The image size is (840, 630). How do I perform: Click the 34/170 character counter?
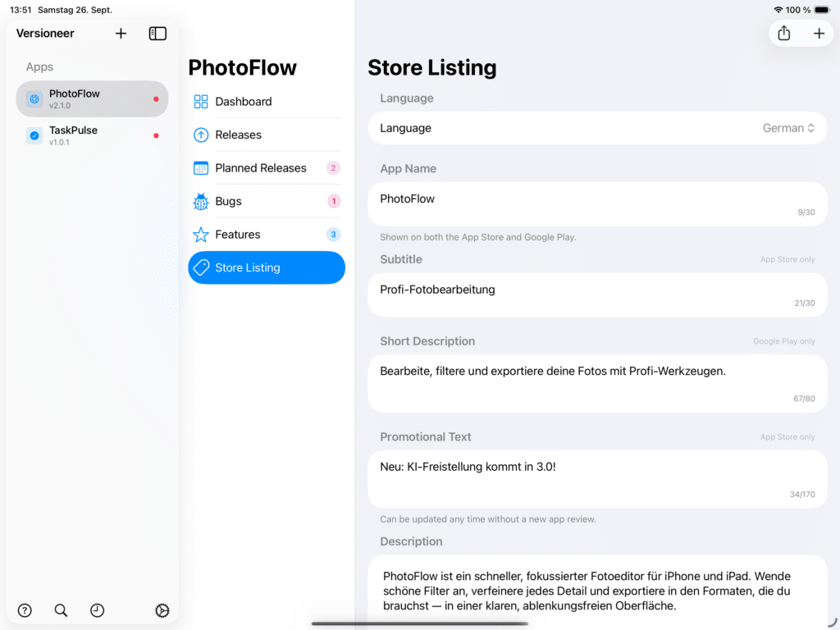tap(802, 495)
